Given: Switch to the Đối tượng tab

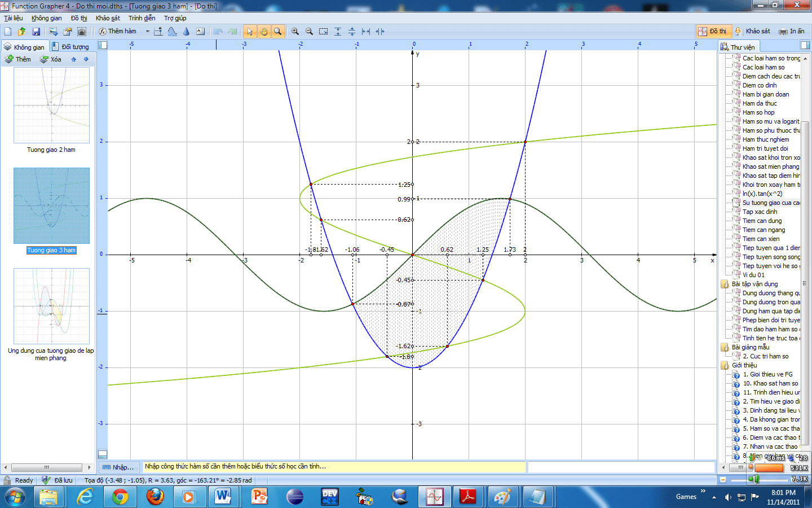Looking at the screenshot, I should [x=70, y=47].
